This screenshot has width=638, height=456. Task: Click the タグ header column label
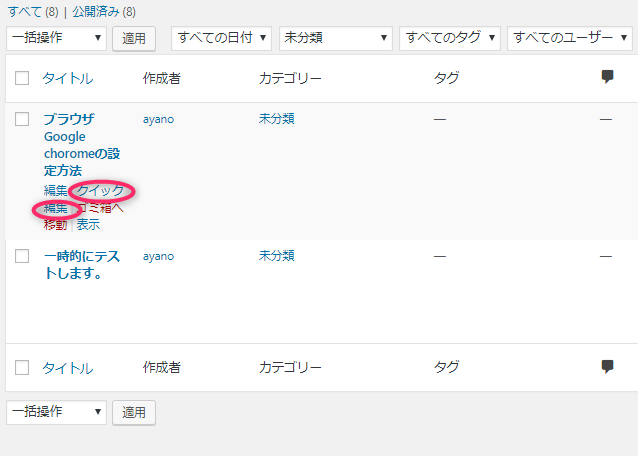click(446, 77)
